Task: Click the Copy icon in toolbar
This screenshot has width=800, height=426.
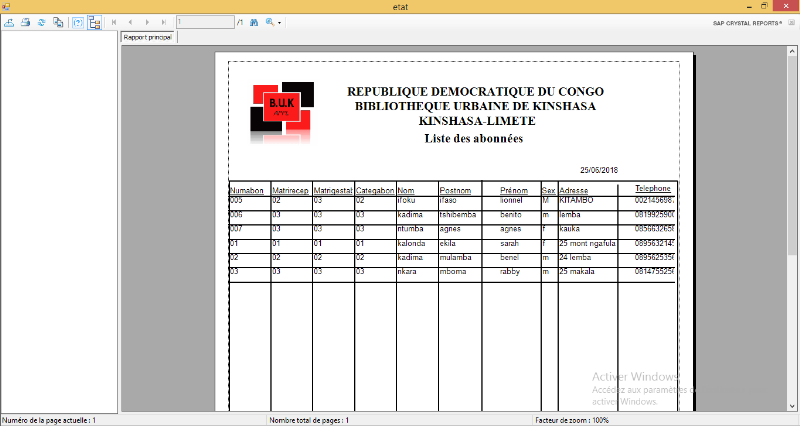Action: tap(58, 22)
